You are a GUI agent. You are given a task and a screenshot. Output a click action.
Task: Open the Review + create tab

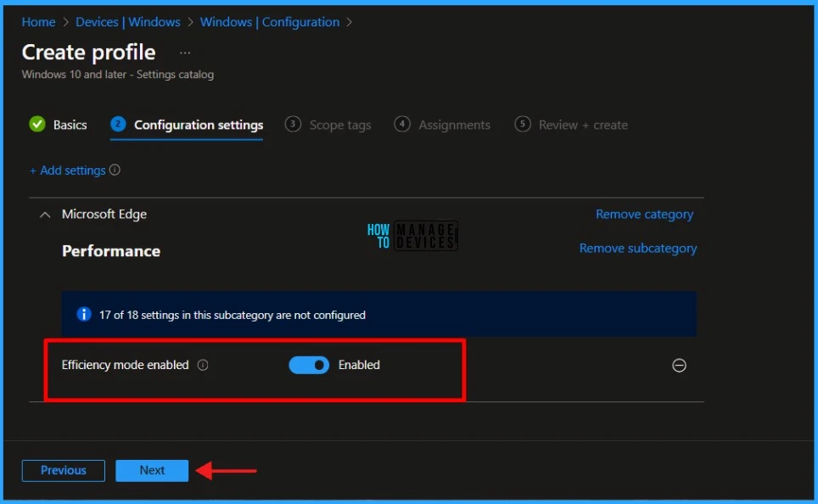(571, 126)
